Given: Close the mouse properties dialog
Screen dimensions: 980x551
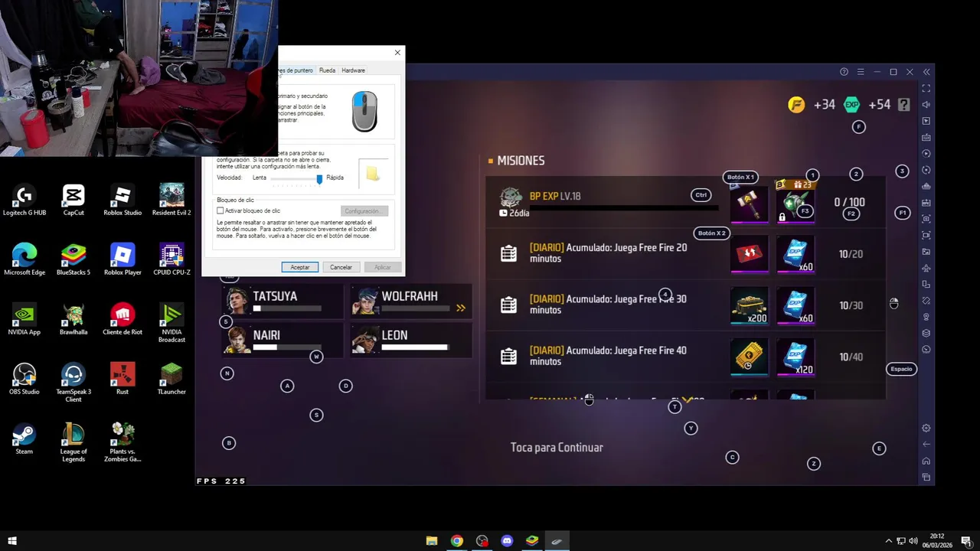Looking at the screenshot, I should coord(397,53).
